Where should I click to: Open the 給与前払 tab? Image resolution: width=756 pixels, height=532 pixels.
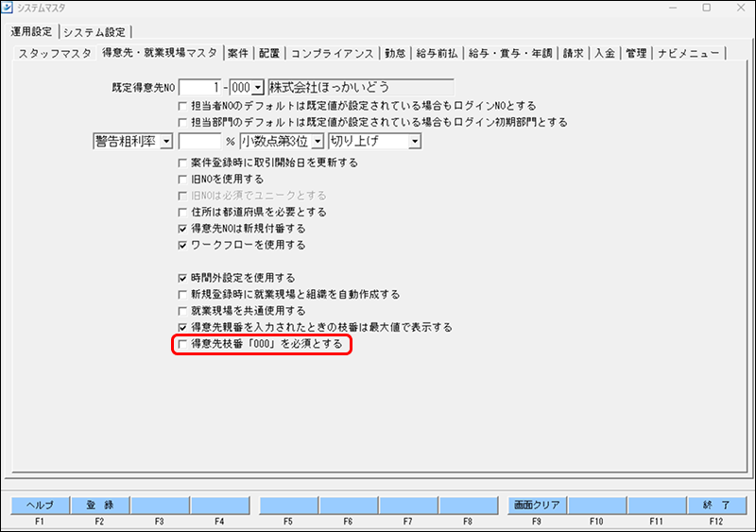[437, 53]
